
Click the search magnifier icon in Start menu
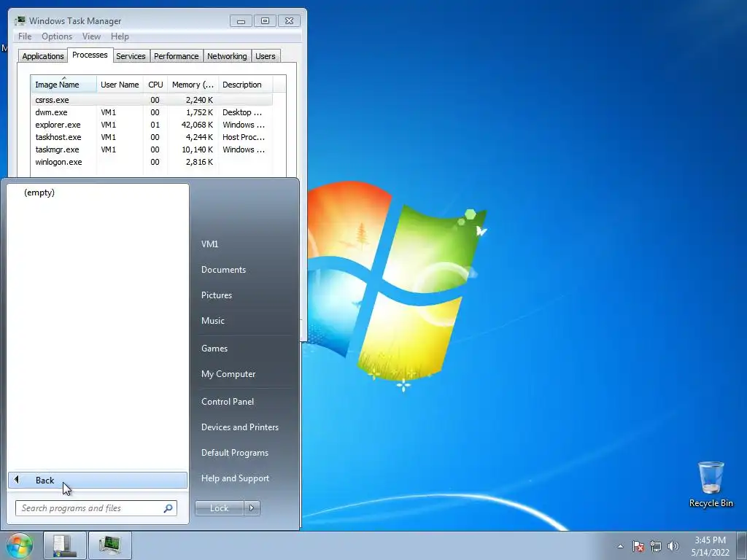pyautogui.click(x=168, y=508)
